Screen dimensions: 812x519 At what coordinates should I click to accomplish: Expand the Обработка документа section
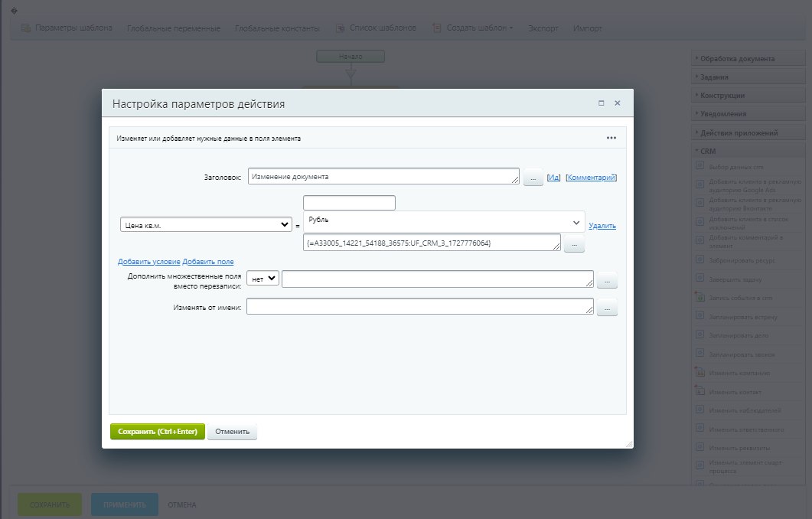(x=748, y=58)
